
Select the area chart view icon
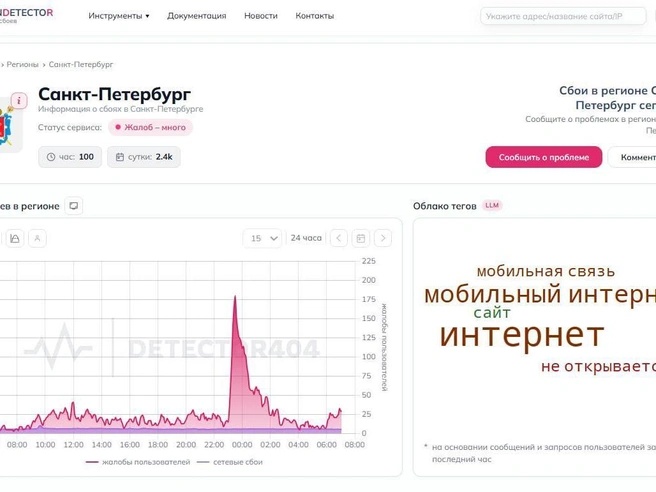pos(15,238)
